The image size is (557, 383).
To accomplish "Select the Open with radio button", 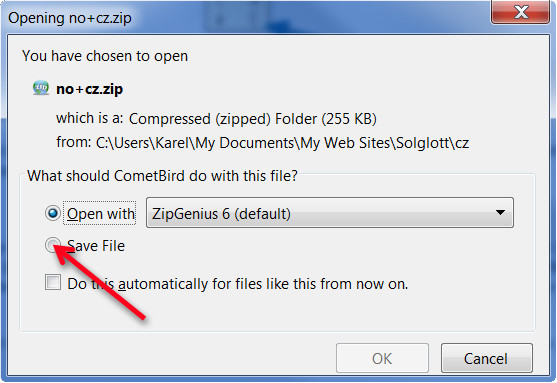I will pyautogui.click(x=53, y=213).
